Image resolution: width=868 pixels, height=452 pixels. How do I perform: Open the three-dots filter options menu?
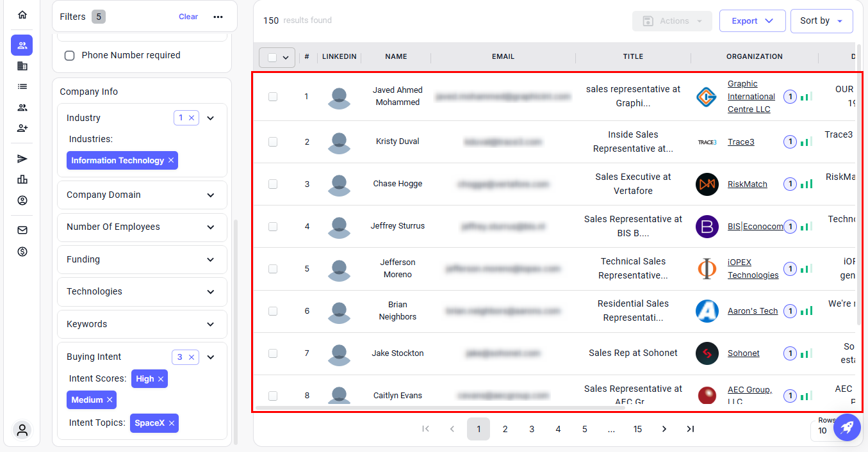pos(218,17)
